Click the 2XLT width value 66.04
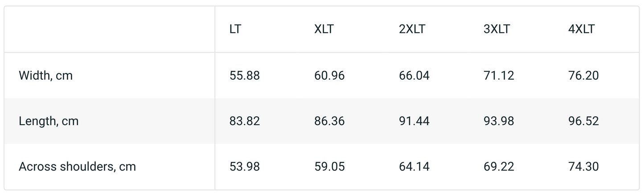Image resolution: width=644 pixels, height=195 pixels. pos(414,76)
